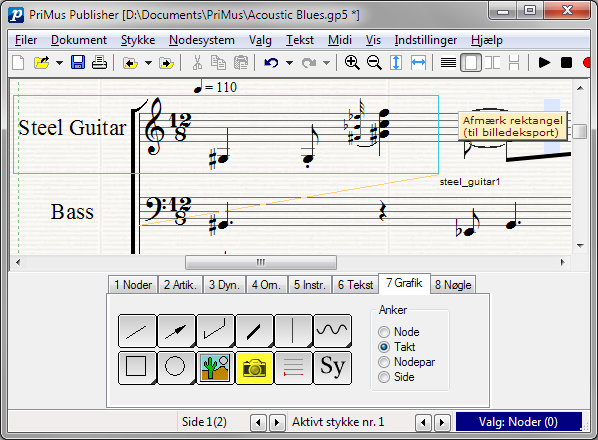
Task: Select the two-page side-by-side view icon
Action: (492, 63)
